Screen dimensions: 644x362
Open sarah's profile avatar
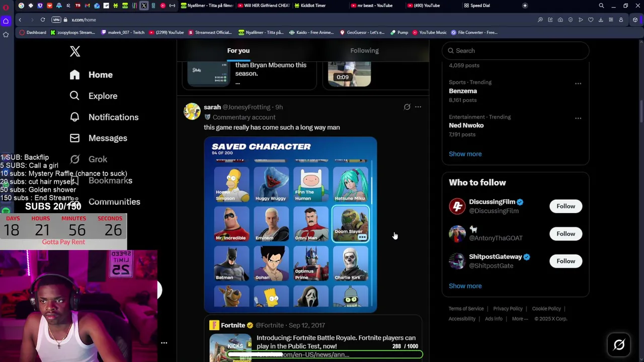[192, 111]
